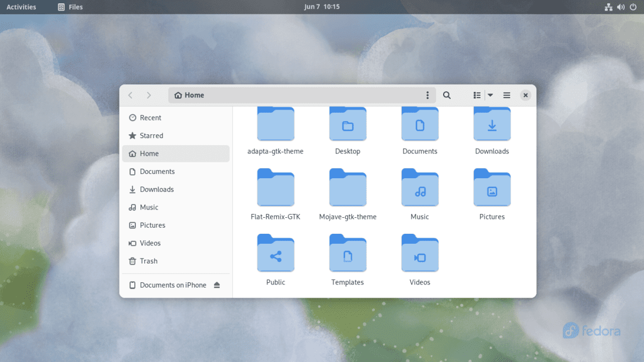Click the Home breadcrumb in the path bar
644x362 pixels.
pyautogui.click(x=188, y=95)
